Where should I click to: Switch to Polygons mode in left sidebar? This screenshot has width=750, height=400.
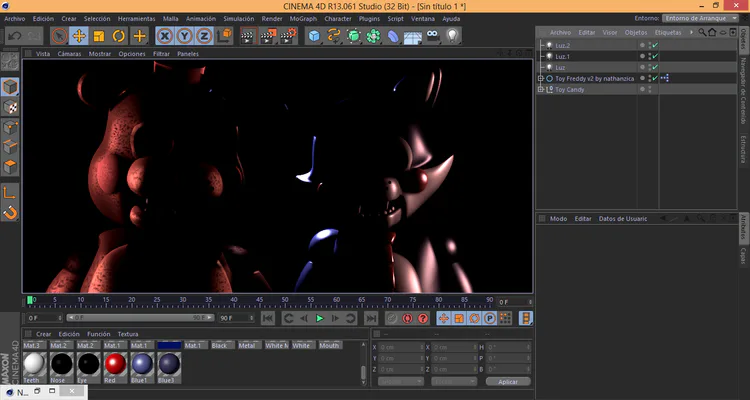click(x=10, y=167)
